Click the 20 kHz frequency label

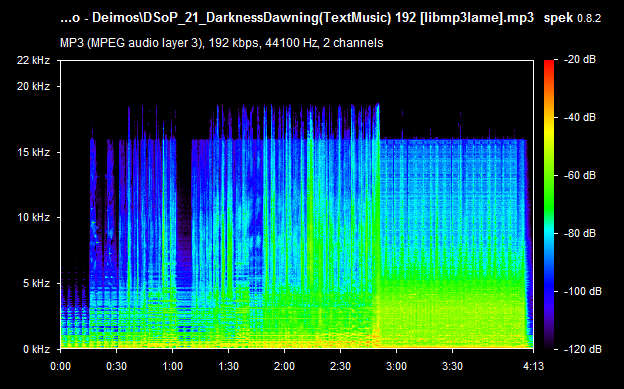click(x=33, y=86)
